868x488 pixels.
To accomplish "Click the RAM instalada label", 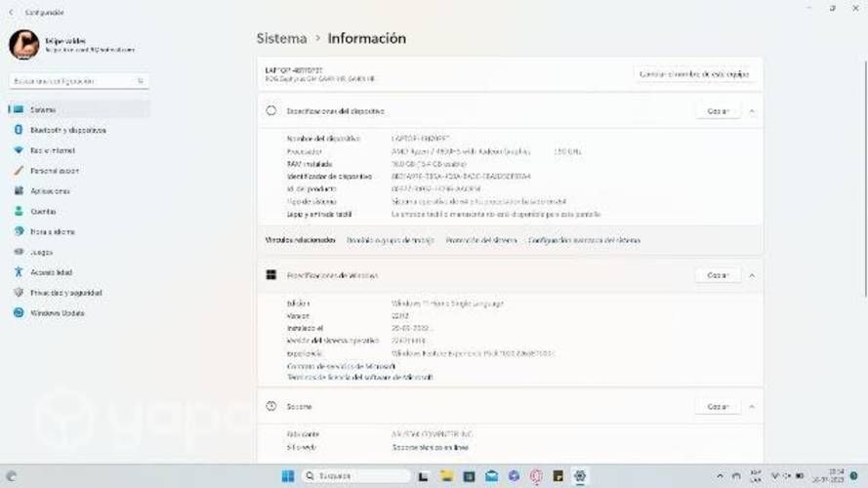I will [x=310, y=164].
